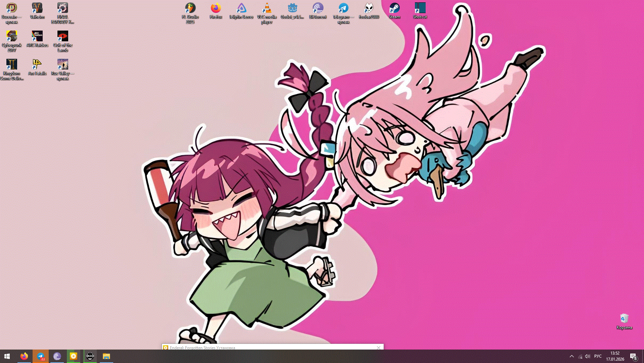
Task: Select the Cyberpunk 2077 desktop icon
Action: tap(12, 41)
